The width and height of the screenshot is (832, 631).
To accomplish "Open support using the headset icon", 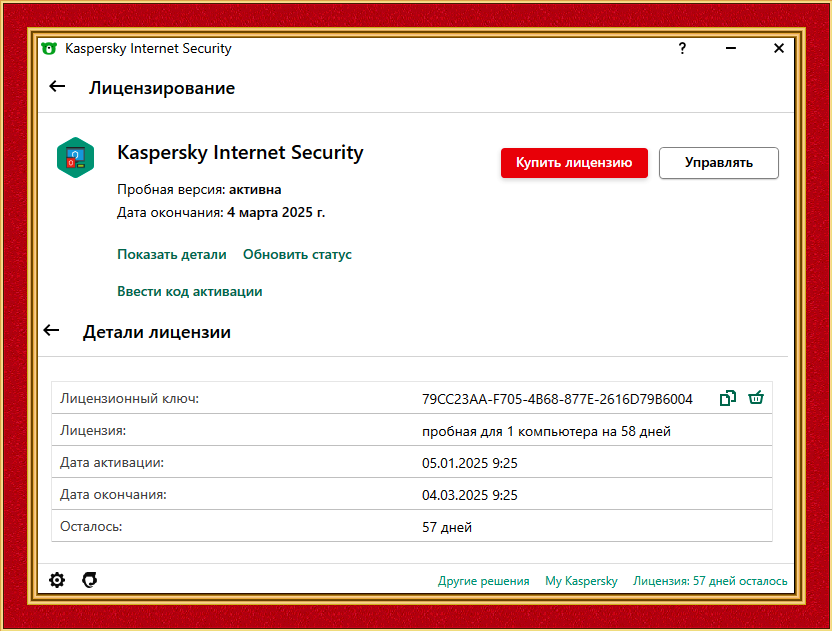I will (90, 580).
